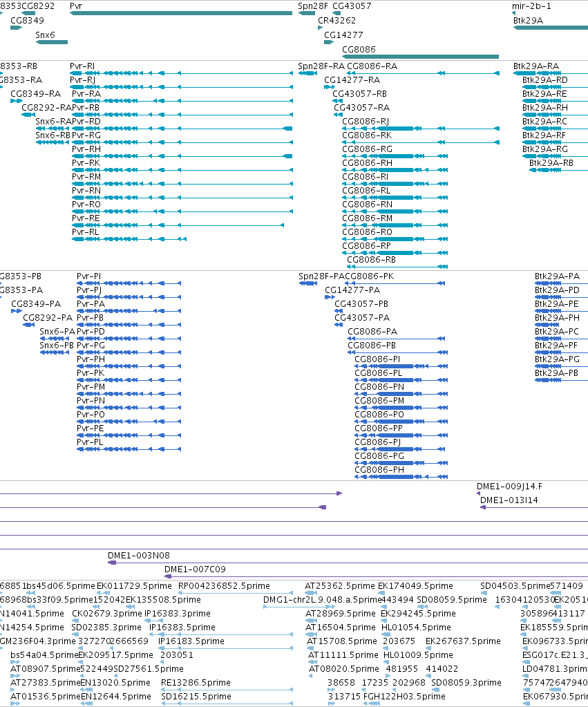Image resolution: width=588 pixels, height=707 pixels.
Task: Click the Pvr-RJ transcript label
Action: [82, 80]
